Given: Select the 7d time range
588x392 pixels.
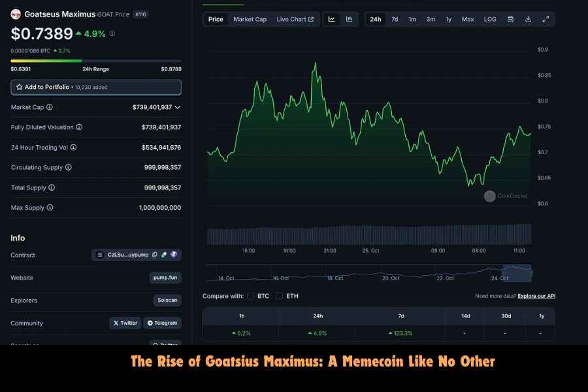Looking at the screenshot, I should coord(395,19).
